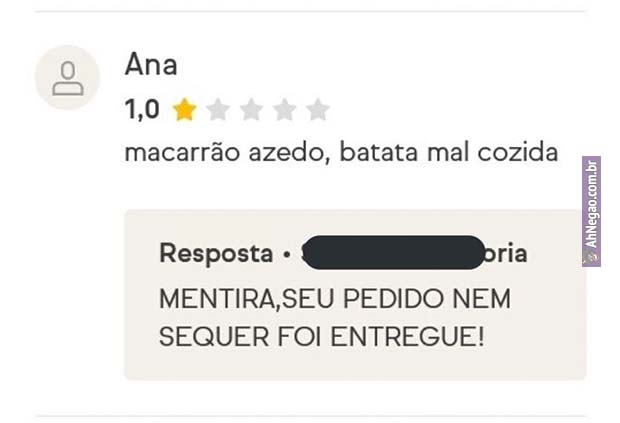This screenshot has height=423, width=620.
Task: Click the reviewer name Ana
Action: pyautogui.click(x=151, y=64)
